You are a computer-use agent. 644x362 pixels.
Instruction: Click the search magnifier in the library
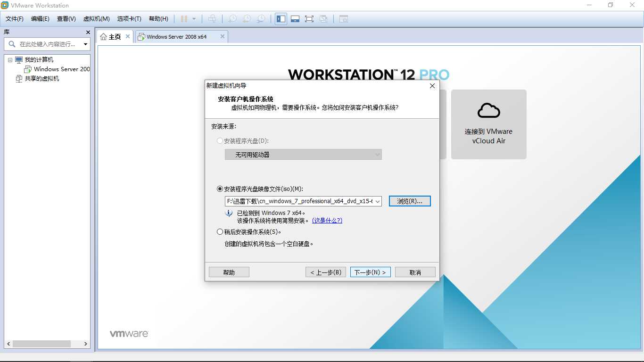(x=12, y=44)
